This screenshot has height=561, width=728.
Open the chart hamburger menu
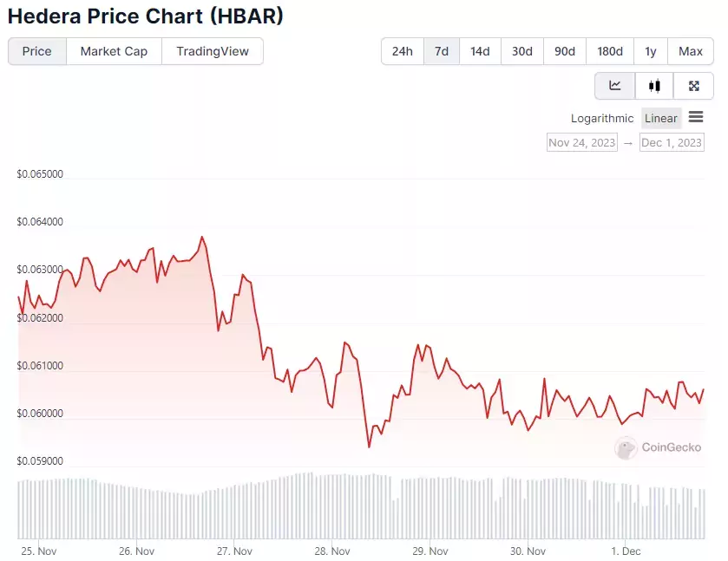coord(696,117)
